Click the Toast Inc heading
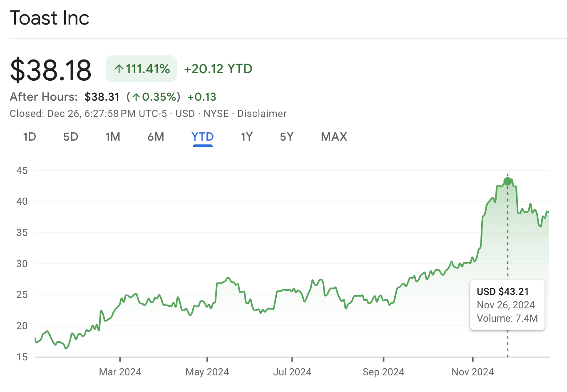The width and height of the screenshot is (567, 392). 49,17
